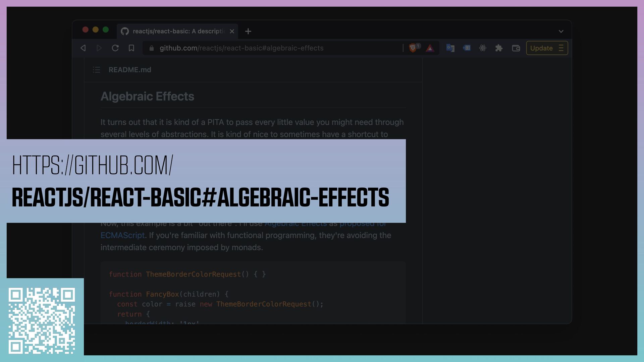Expand the tab search chevron dropdown

(x=561, y=31)
